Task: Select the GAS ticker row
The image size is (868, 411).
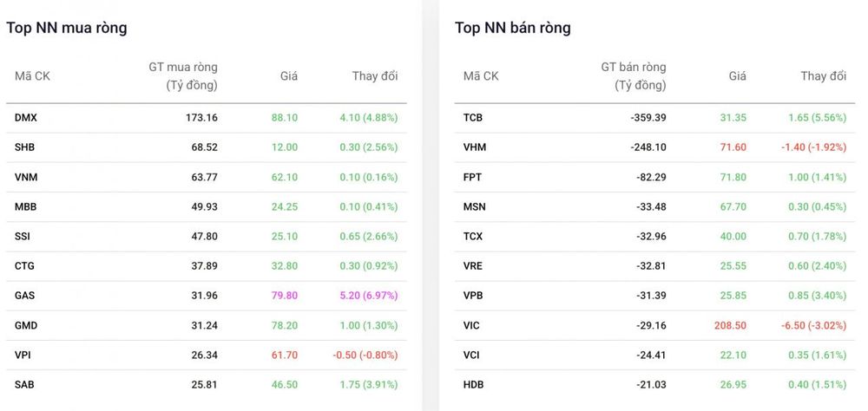Action: click(x=206, y=296)
